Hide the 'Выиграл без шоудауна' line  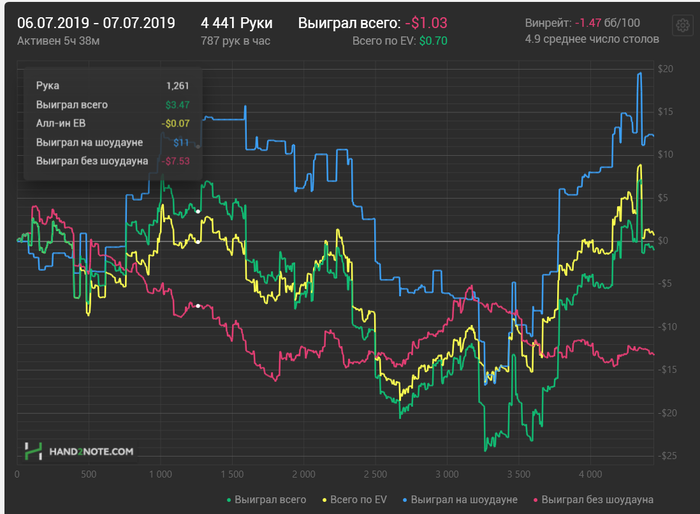598,498
